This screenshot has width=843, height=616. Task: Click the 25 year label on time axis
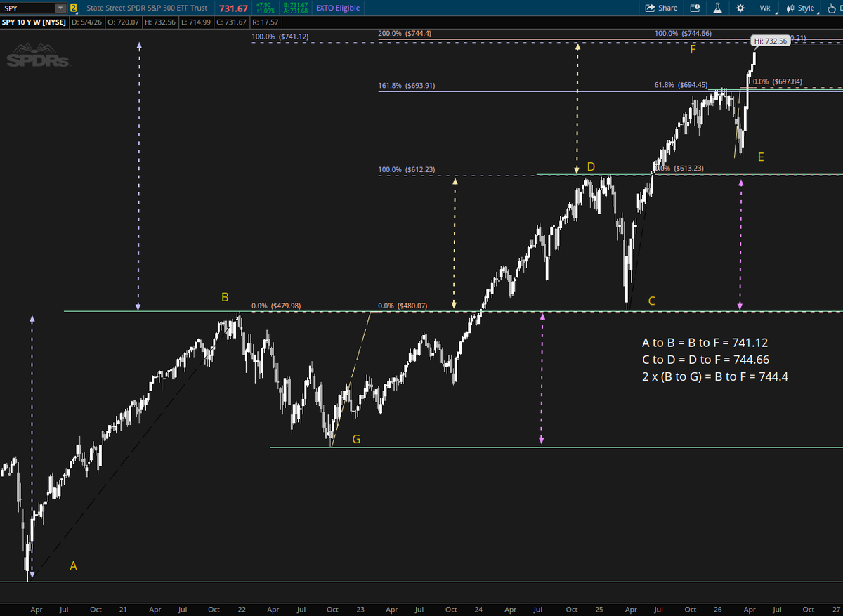coord(599,610)
